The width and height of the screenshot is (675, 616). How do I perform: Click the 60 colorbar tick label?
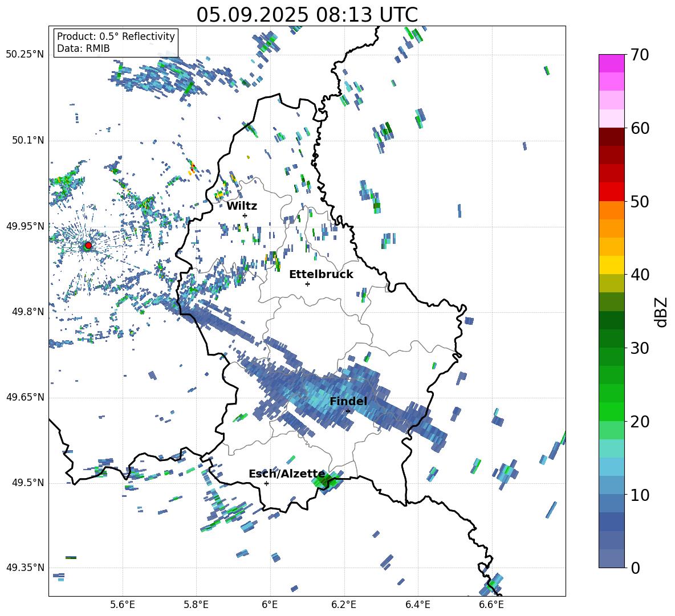click(x=640, y=128)
